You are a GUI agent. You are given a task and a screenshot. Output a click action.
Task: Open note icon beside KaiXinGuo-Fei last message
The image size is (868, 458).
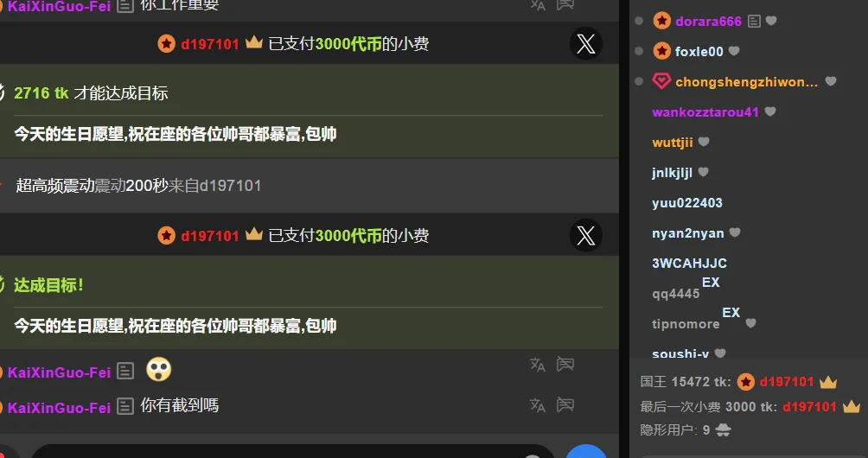(125, 406)
